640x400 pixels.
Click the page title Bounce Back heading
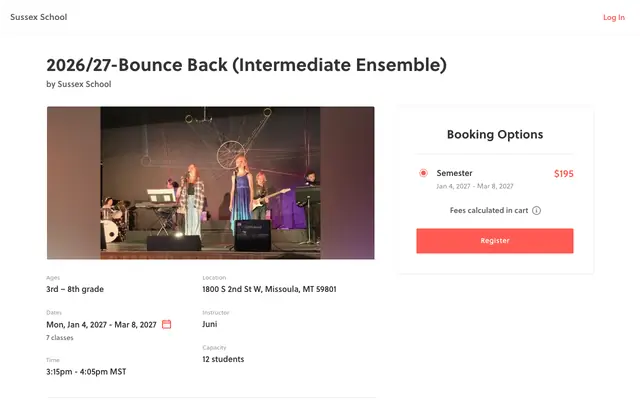pyautogui.click(x=247, y=65)
